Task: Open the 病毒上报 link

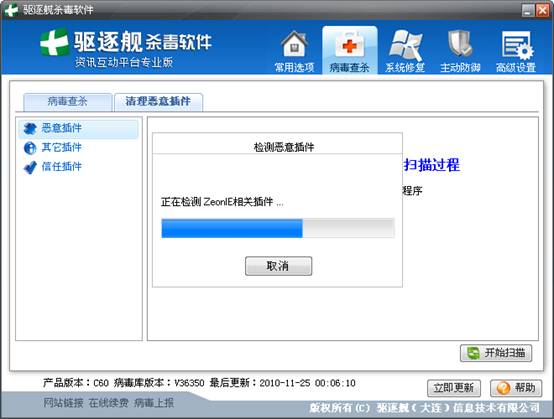Action: (154, 403)
